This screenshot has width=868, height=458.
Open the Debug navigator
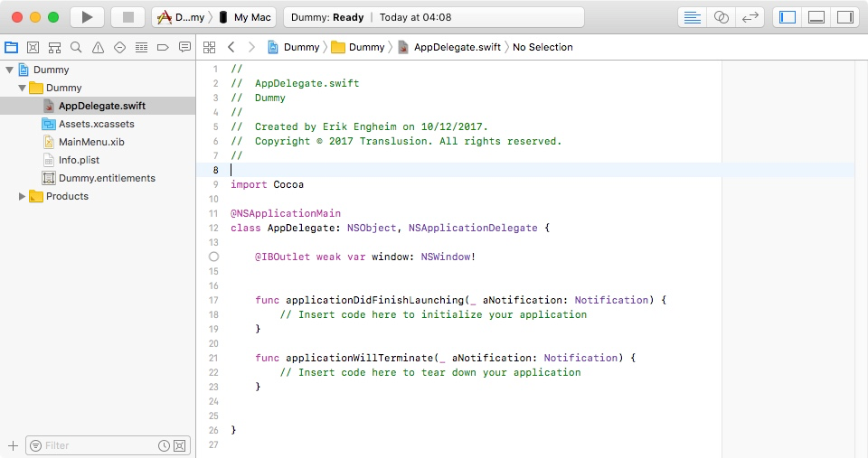141,47
